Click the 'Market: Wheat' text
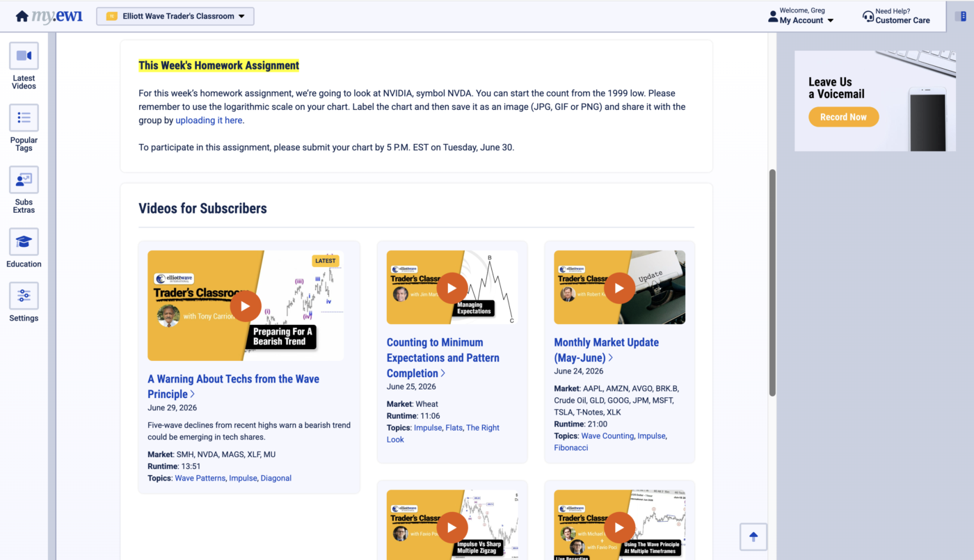This screenshot has height=560, width=974. click(413, 404)
